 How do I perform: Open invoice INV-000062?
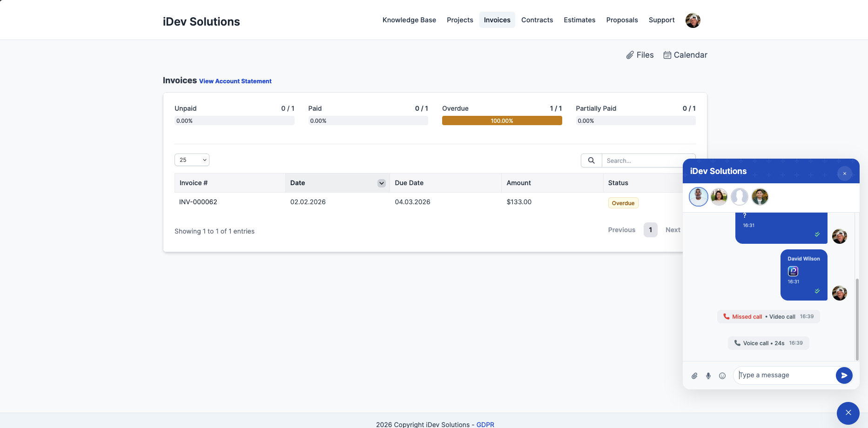(198, 202)
